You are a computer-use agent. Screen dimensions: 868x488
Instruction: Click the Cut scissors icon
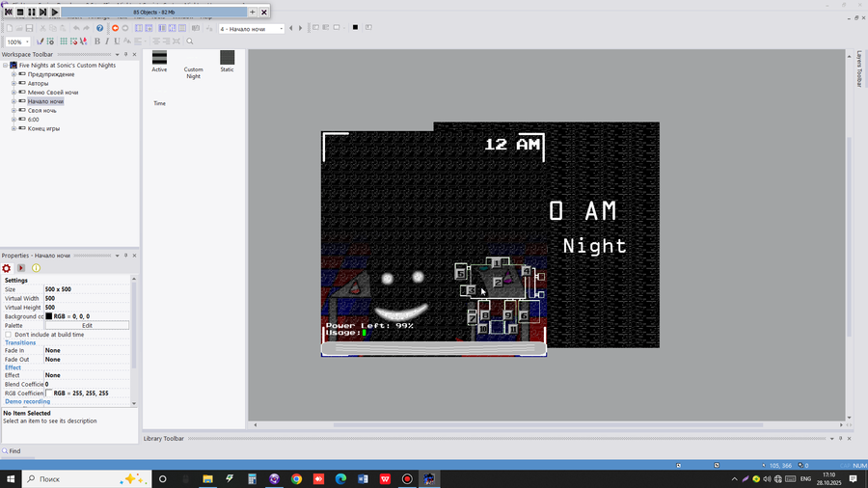click(42, 28)
